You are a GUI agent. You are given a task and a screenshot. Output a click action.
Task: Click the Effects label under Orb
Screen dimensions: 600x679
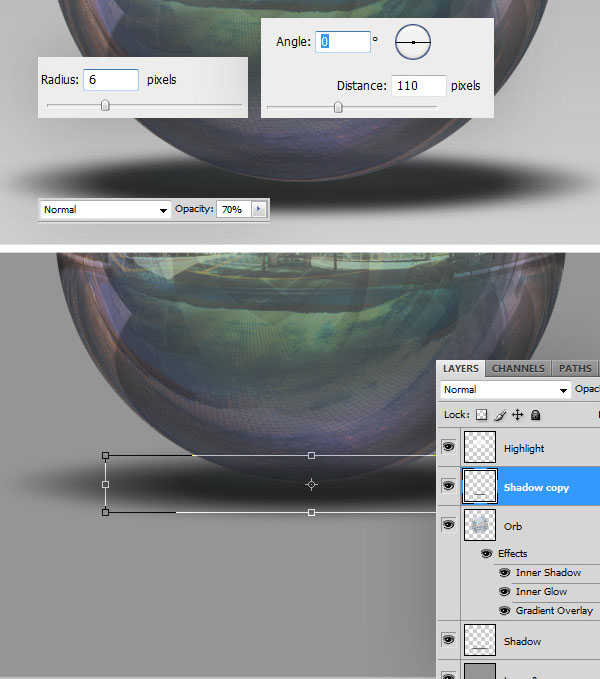point(513,553)
